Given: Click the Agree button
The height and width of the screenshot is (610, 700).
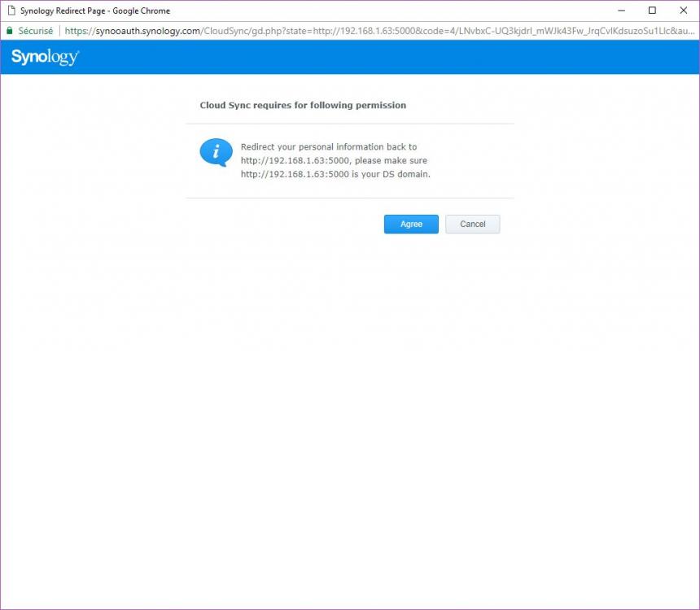Looking at the screenshot, I should (x=411, y=224).
